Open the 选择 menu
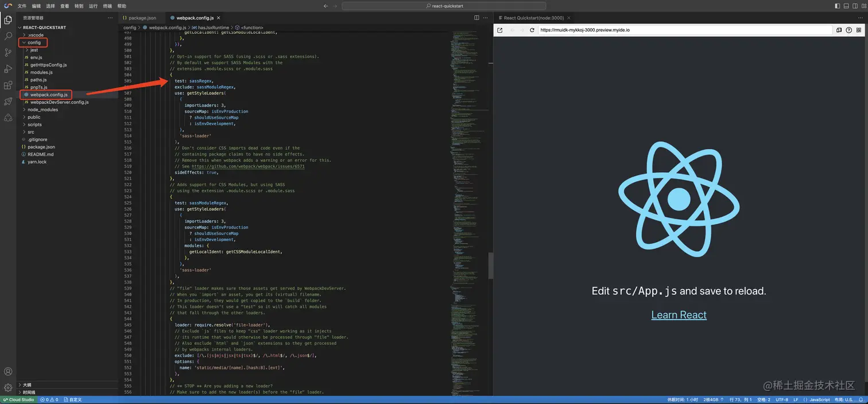 pos(51,6)
